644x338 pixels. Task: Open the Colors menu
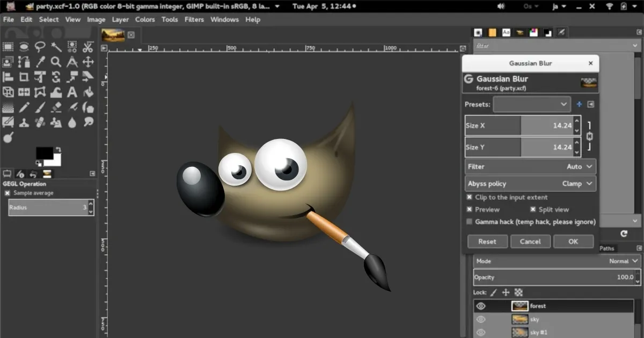click(145, 19)
